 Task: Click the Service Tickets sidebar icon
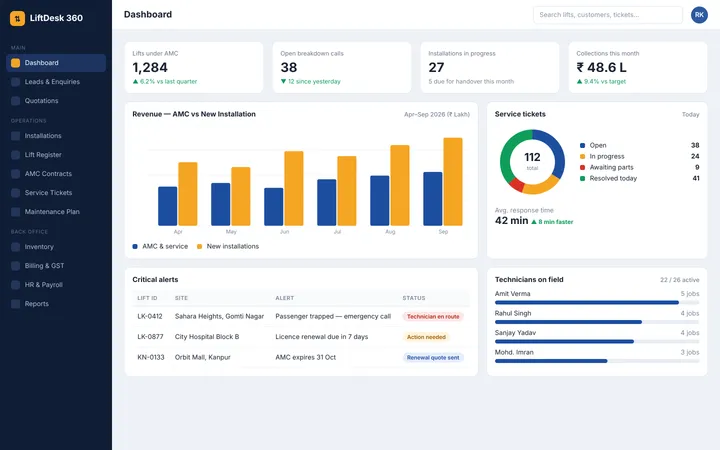(15, 193)
